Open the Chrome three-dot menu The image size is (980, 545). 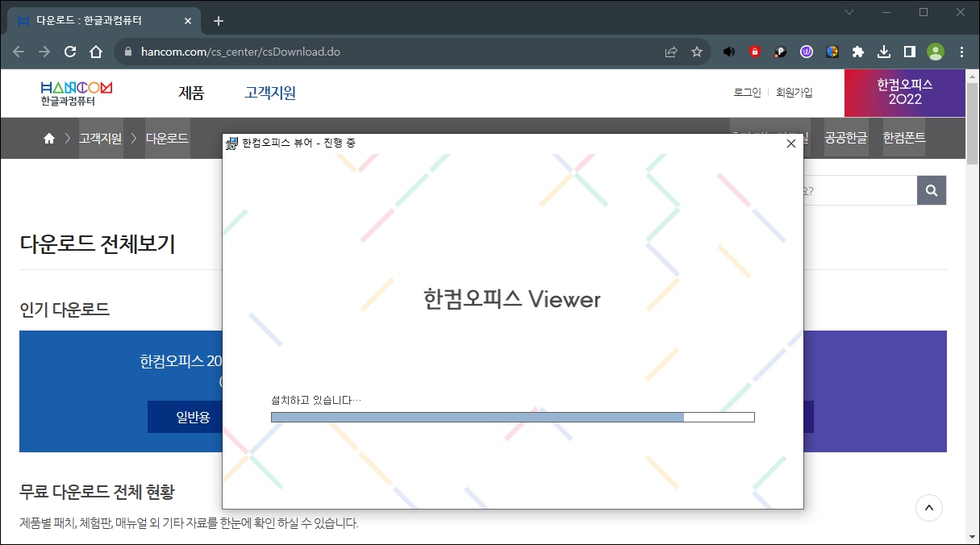point(961,51)
